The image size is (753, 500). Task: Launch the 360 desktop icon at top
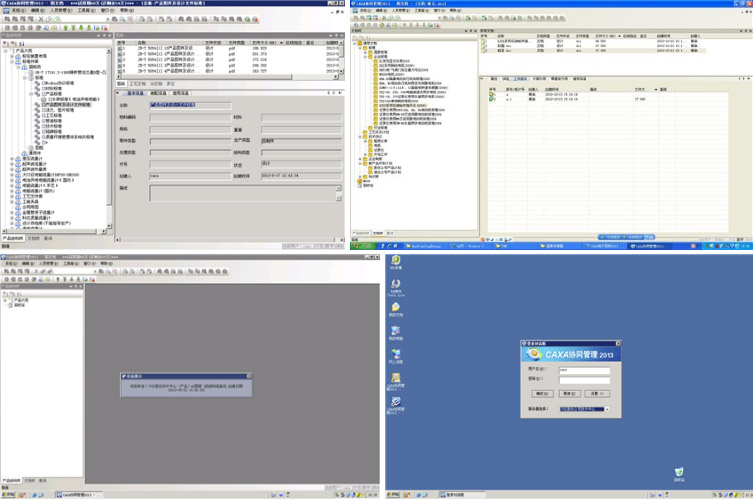[396, 261]
